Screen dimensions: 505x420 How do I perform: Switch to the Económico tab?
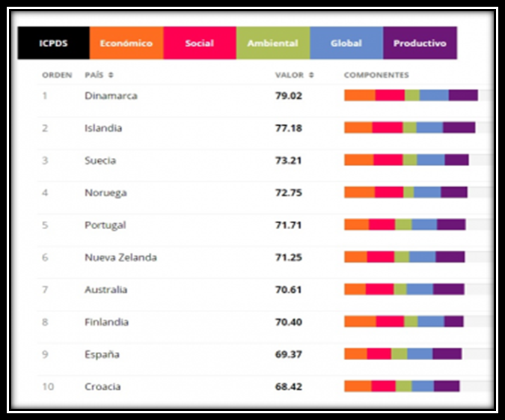click(x=126, y=43)
